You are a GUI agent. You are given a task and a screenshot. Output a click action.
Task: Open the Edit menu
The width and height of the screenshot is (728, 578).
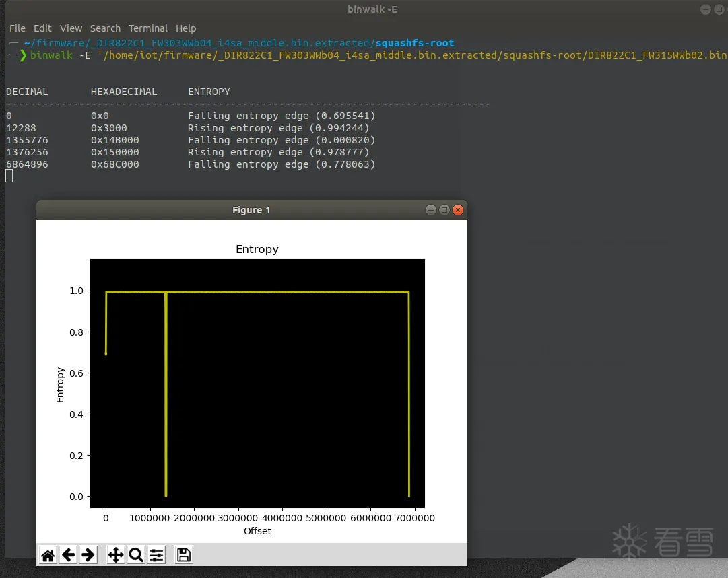pyautogui.click(x=42, y=28)
